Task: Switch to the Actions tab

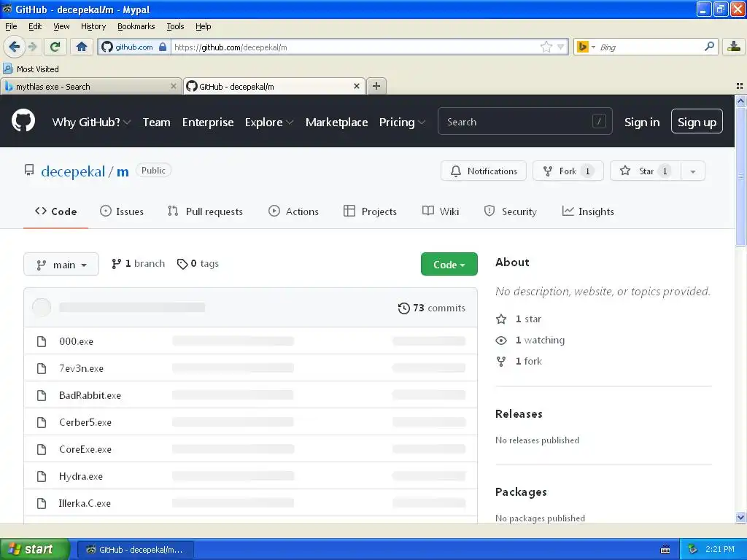Action: (x=293, y=211)
